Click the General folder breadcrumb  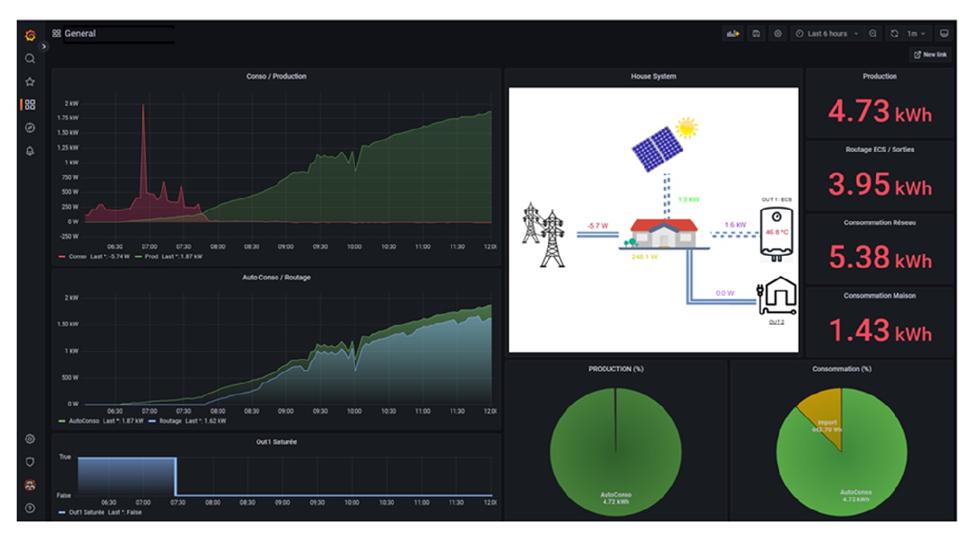tap(80, 33)
